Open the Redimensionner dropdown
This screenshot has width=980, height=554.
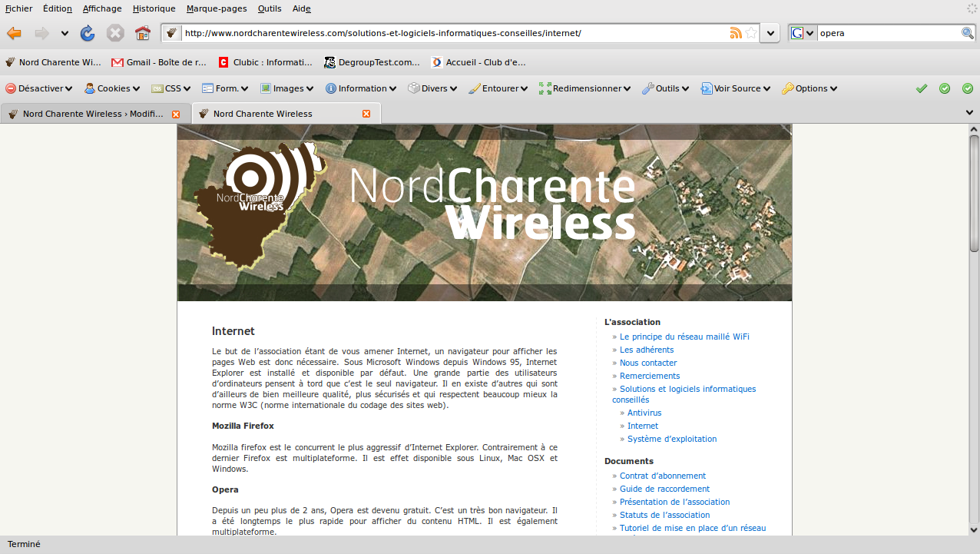[584, 88]
